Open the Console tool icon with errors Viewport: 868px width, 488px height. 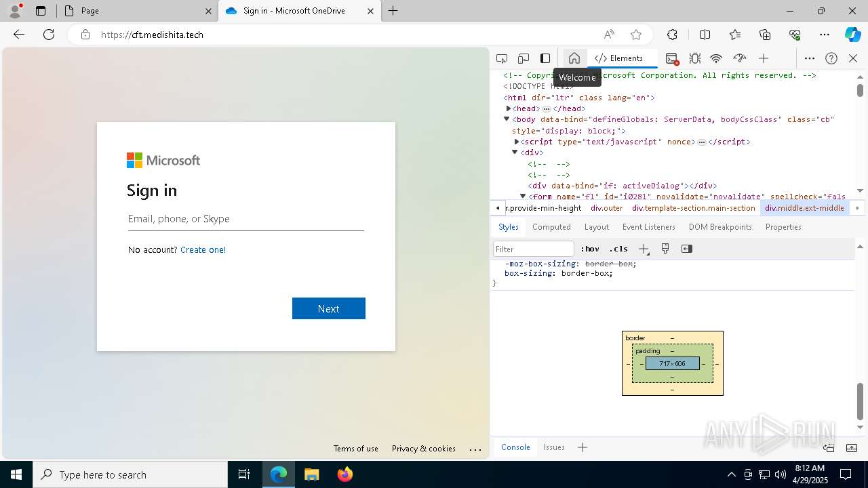coord(672,58)
